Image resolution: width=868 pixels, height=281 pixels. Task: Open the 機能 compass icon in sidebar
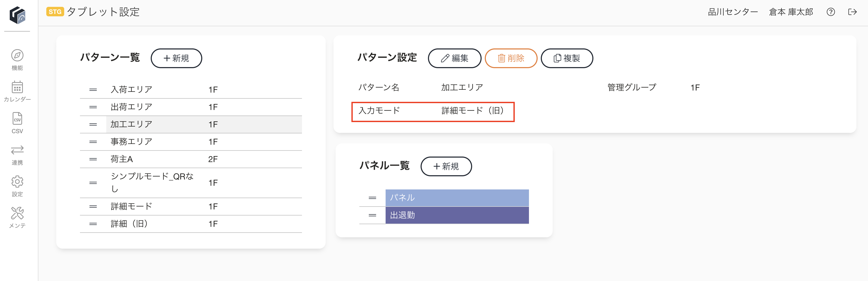17,55
